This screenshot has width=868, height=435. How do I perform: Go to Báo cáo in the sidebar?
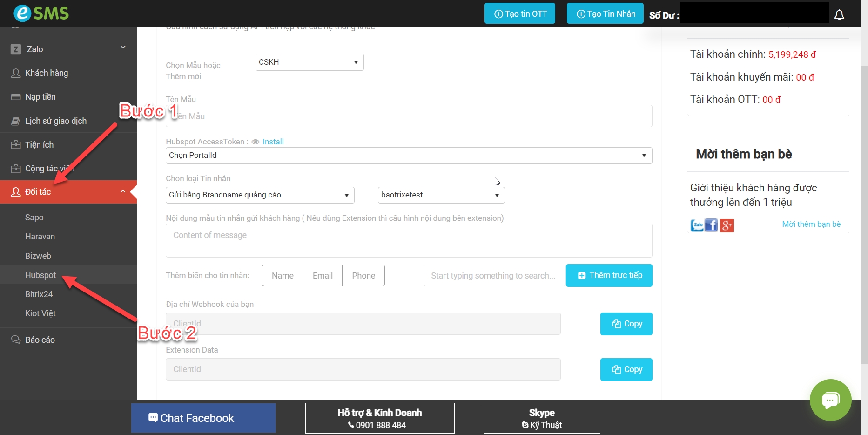[40, 340]
